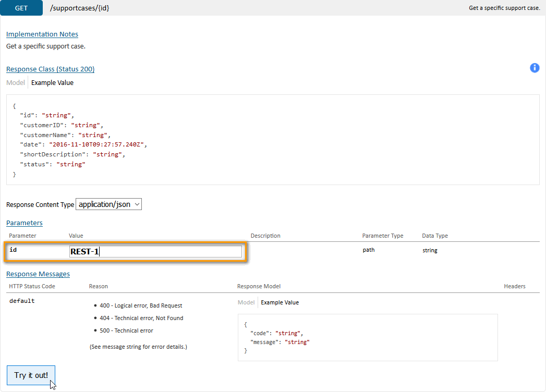This screenshot has width=546, height=392.
Task: Click the Response Class (Status 200) link
Action: 50,69
